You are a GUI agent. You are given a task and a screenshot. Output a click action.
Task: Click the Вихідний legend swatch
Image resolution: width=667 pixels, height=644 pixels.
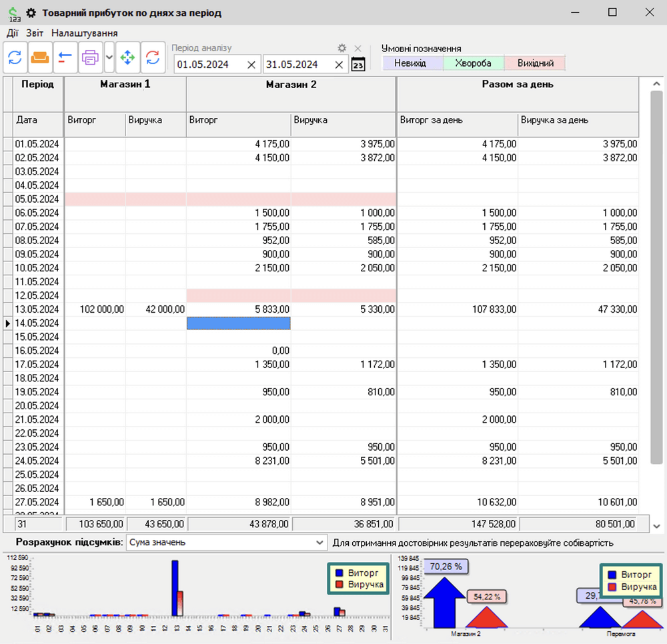[534, 63]
